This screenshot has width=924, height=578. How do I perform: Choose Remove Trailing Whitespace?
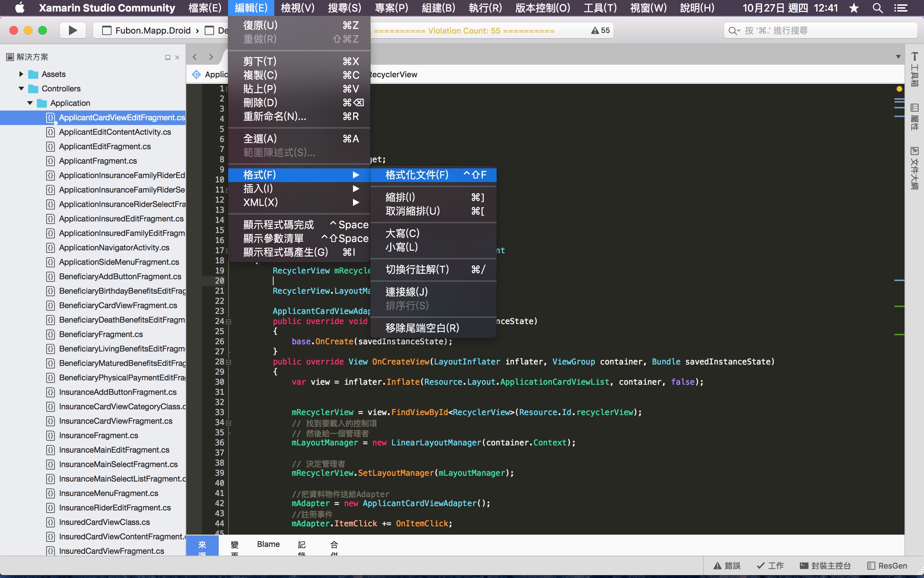tap(433, 328)
